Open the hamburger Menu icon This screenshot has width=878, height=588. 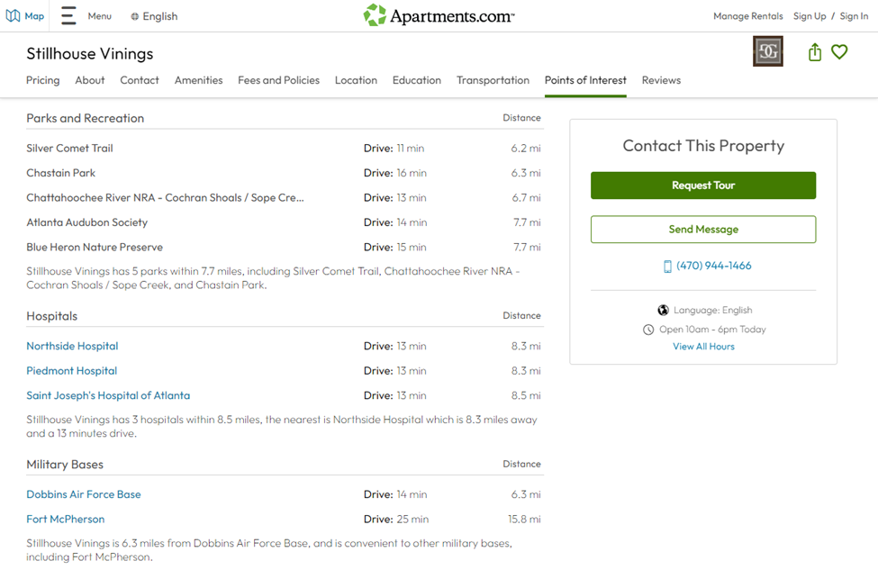68,16
